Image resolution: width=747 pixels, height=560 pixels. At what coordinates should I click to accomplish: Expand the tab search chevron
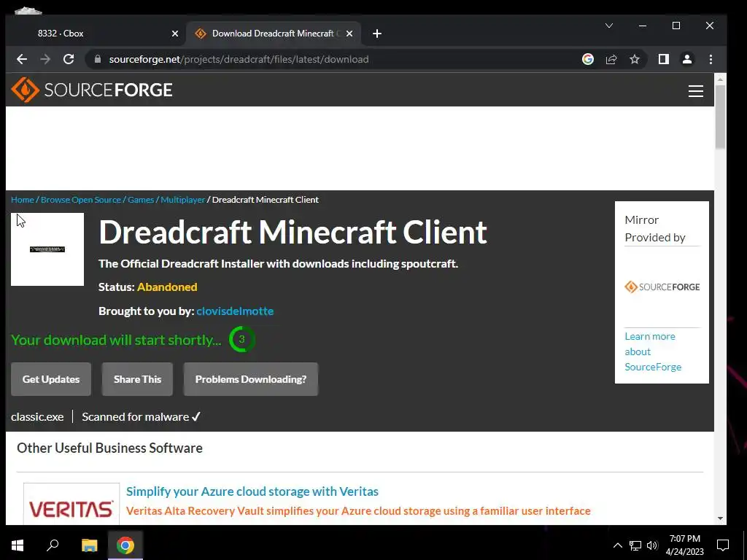pos(609,26)
